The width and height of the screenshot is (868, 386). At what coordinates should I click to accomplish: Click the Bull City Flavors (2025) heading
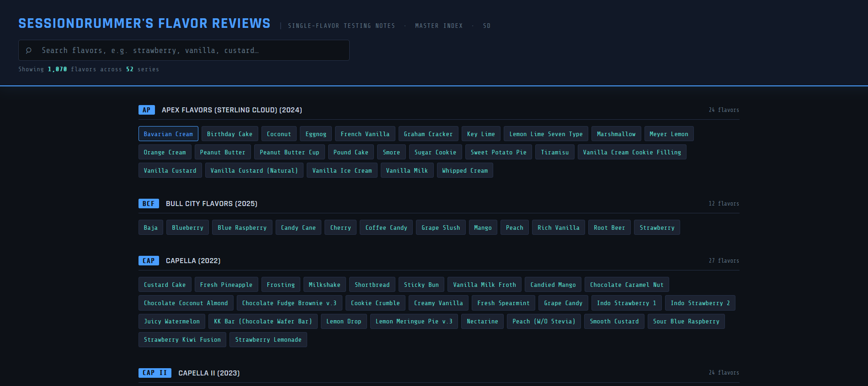point(211,204)
